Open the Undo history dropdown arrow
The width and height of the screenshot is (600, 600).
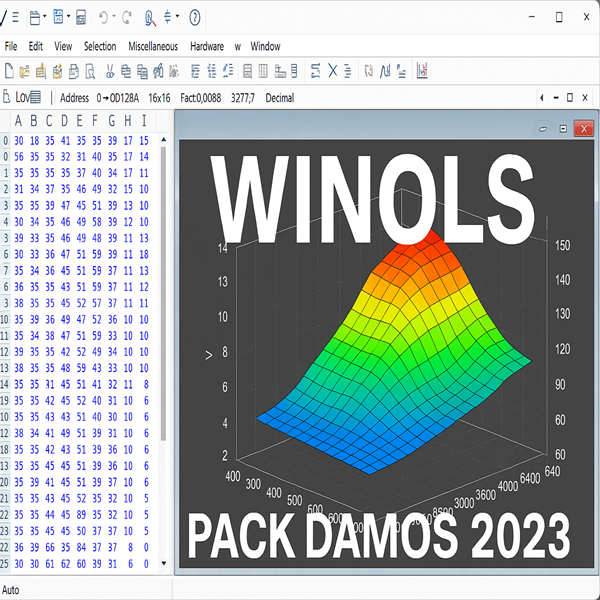coord(114,16)
